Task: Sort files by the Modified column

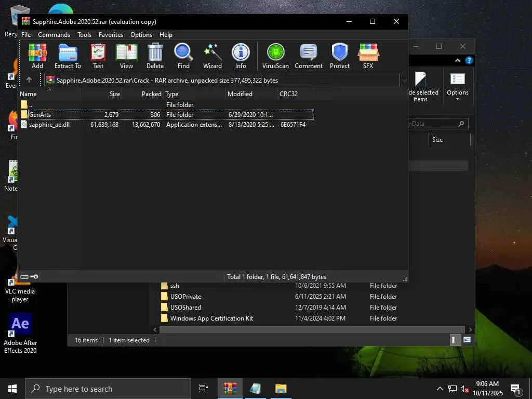Action: [x=251, y=94]
